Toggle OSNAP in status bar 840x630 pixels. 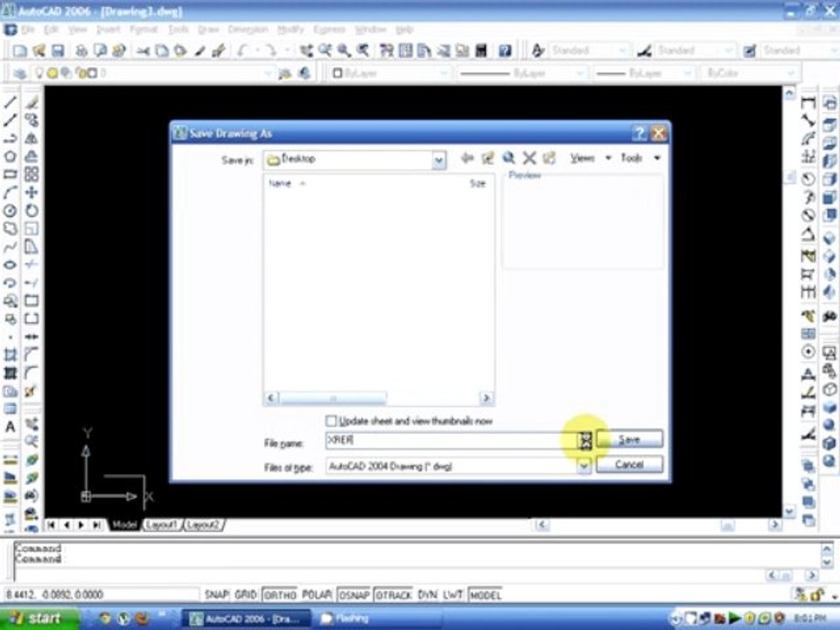click(353, 595)
